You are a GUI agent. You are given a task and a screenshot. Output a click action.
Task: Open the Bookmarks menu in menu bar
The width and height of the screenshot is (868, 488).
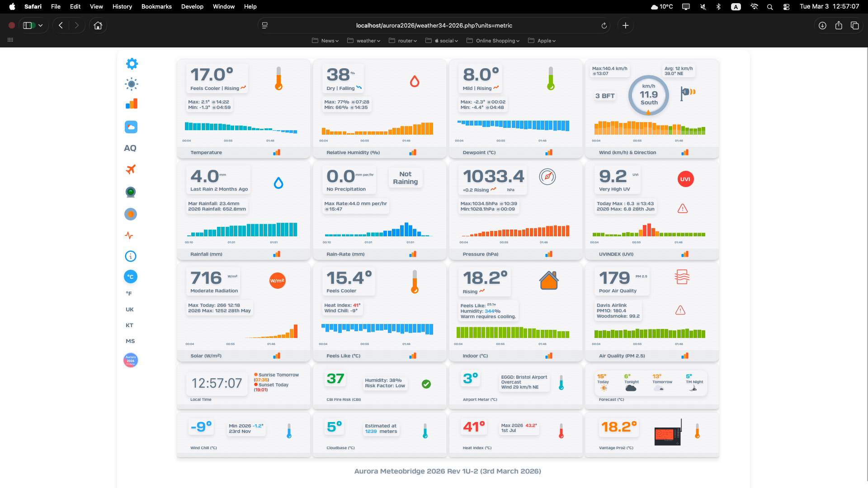[156, 7]
